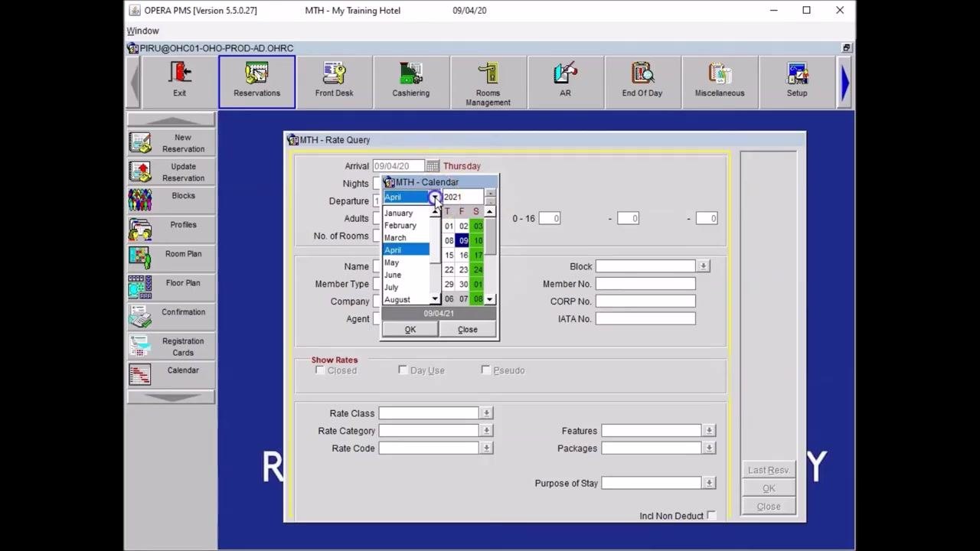This screenshot has width=980, height=551.
Task: Expand the Rate Class dropdown
Action: [x=486, y=413]
